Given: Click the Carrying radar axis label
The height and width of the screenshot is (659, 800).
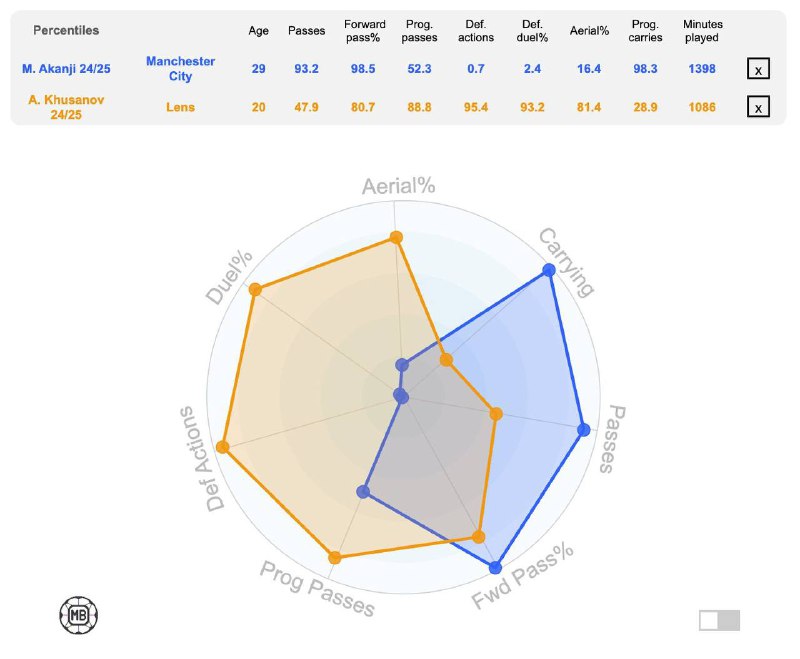Looking at the screenshot, I should 567,262.
